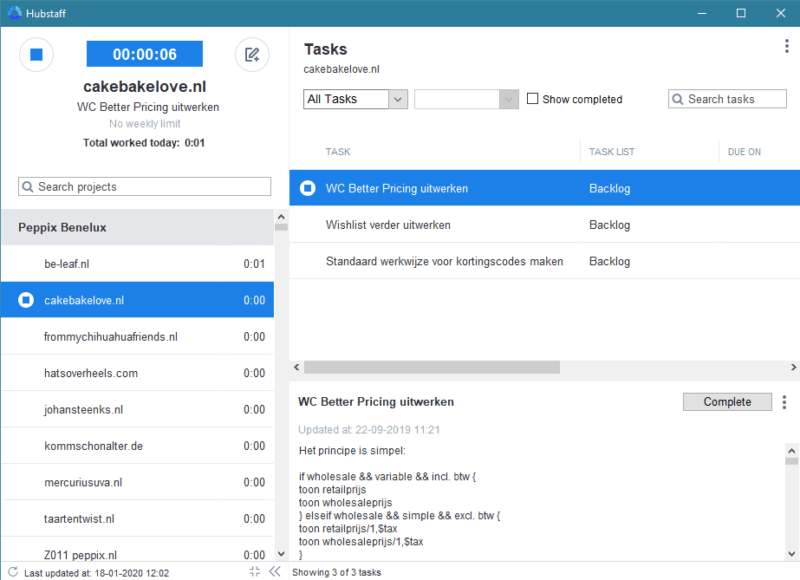Click the task table horizontal scrollbar thumb
The image size is (800, 580).
pyautogui.click(x=432, y=367)
